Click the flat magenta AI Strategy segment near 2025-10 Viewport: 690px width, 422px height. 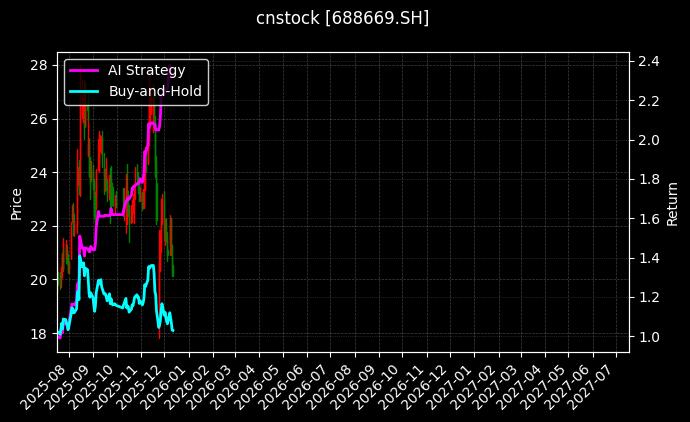[x=110, y=214]
